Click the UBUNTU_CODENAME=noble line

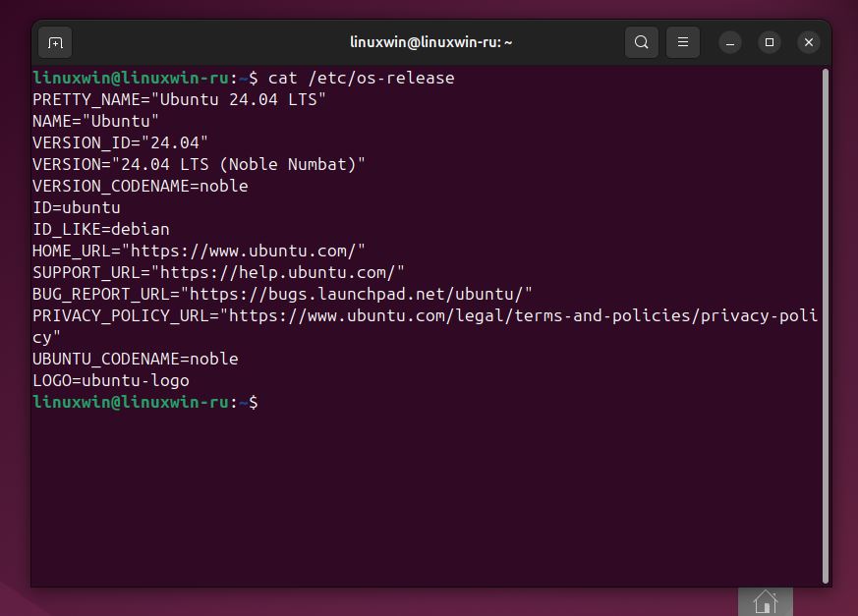tap(136, 359)
